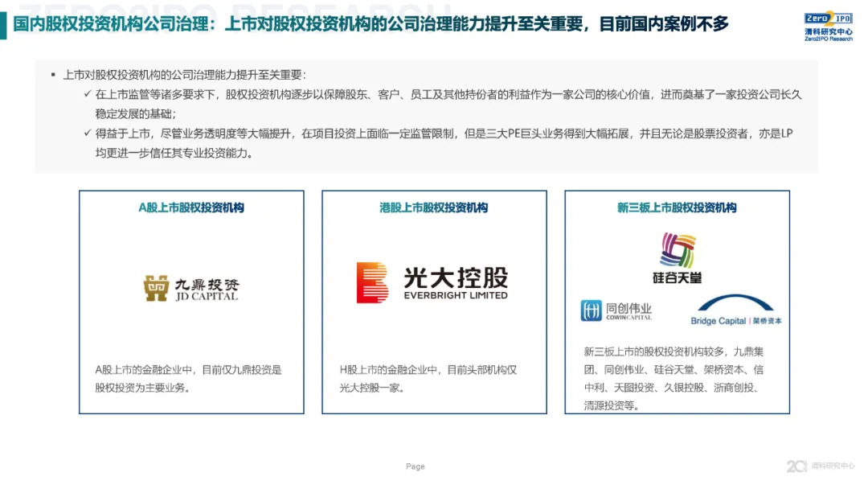Select the 同创伟业 Cowin Capital logo

[x=616, y=310]
